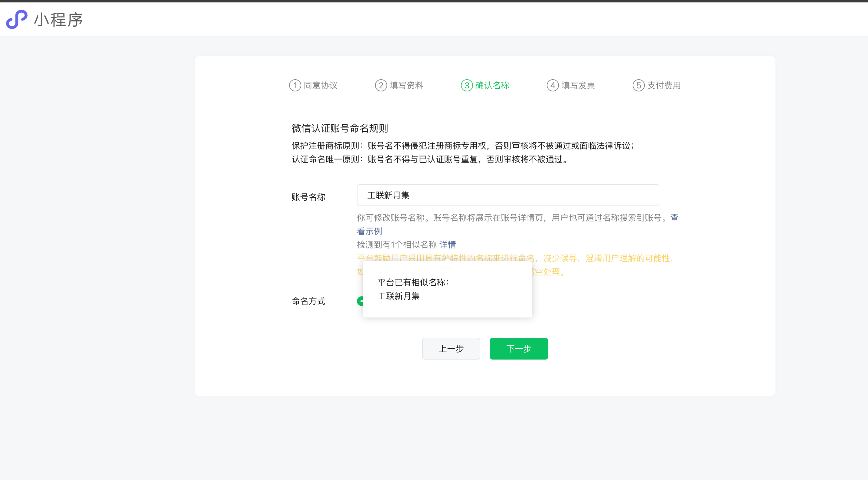Click the 小程序 header title text
868x480 pixels.
pyautogui.click(x=58, y=20)
